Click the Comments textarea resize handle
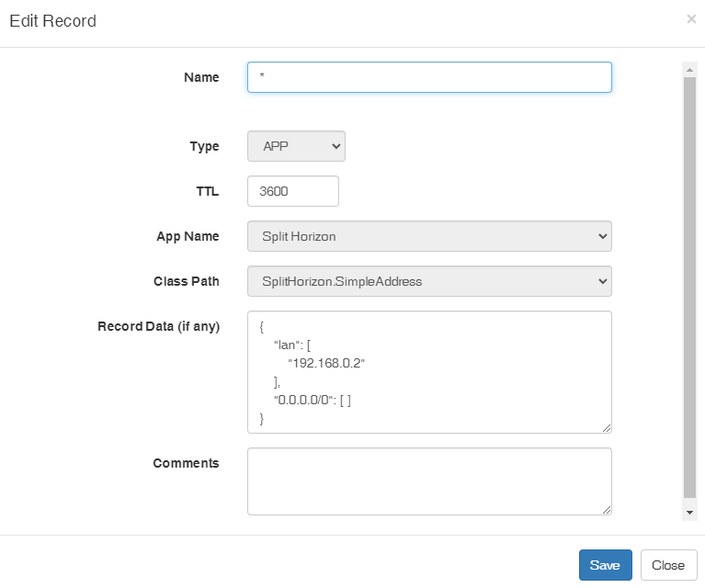The width and height of the screenshot is (705, 588). point(607,510)
